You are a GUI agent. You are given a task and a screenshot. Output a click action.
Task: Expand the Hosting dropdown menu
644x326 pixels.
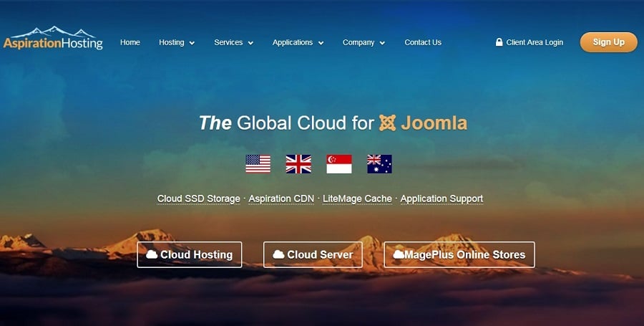pyautogui.click(x=177, y=42)
